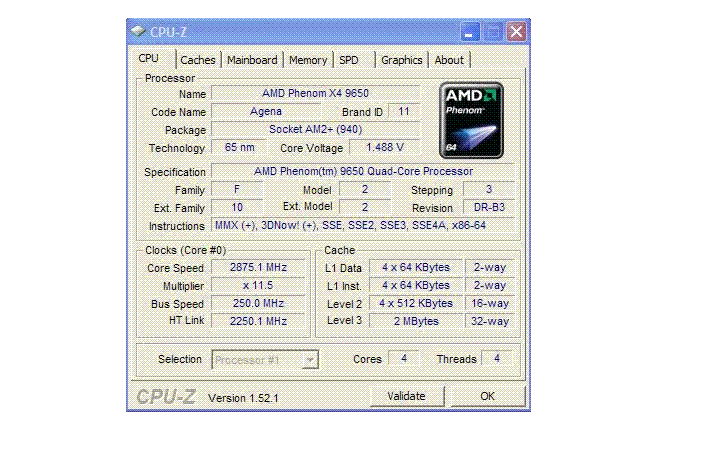The image size is (720, 450).
Task: Show the About tab
Action: pyautogui.click(x=449, y=60)
